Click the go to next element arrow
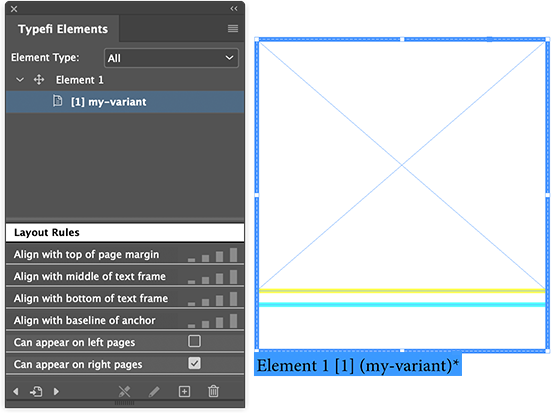Image resolution: width=554 pixels, height=413 pixels. [56, 391]
